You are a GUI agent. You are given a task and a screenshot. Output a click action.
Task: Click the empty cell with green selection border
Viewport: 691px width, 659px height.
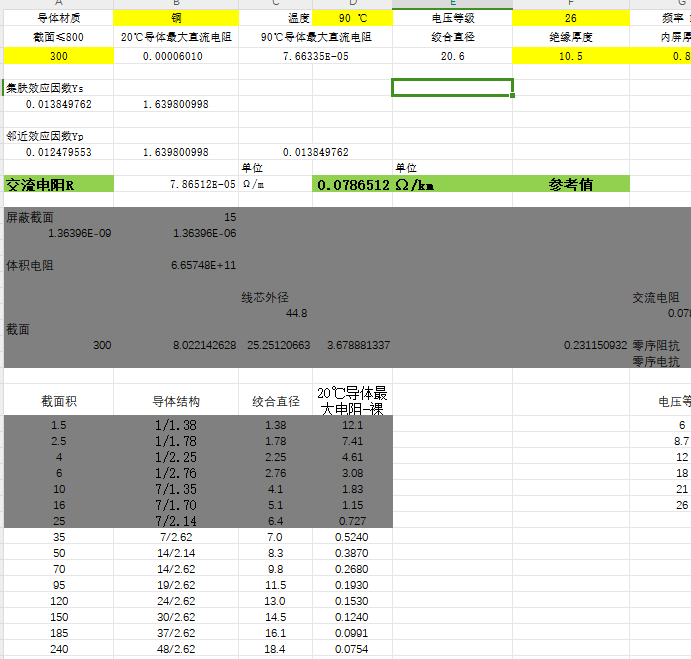tap(452, 87)
